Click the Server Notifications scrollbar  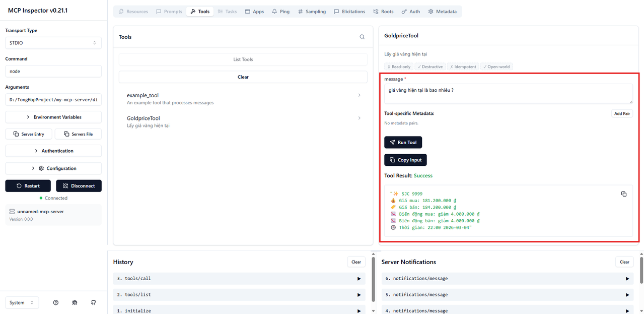tap(641, 270)
